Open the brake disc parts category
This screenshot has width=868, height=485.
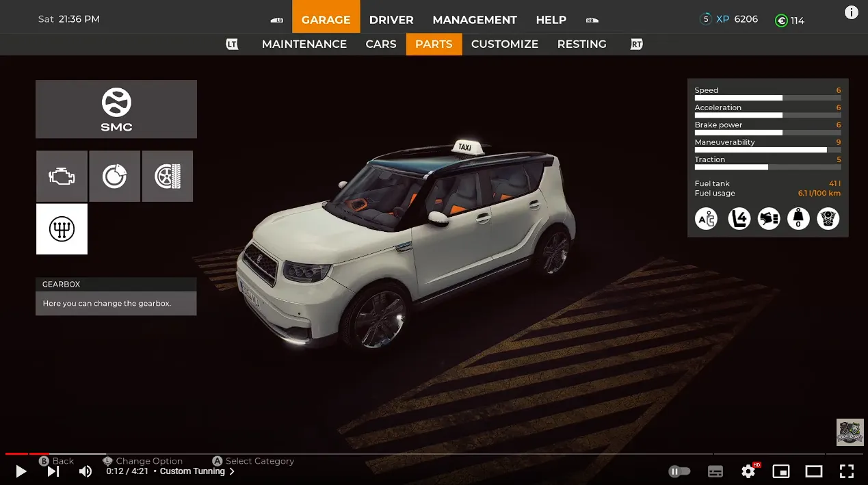(x=114, y=176)
